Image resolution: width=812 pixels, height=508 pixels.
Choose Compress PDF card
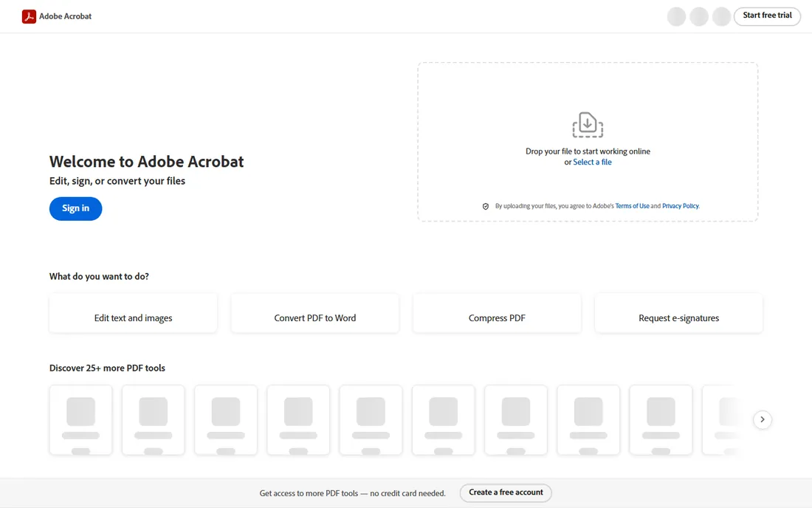(497, 313)
